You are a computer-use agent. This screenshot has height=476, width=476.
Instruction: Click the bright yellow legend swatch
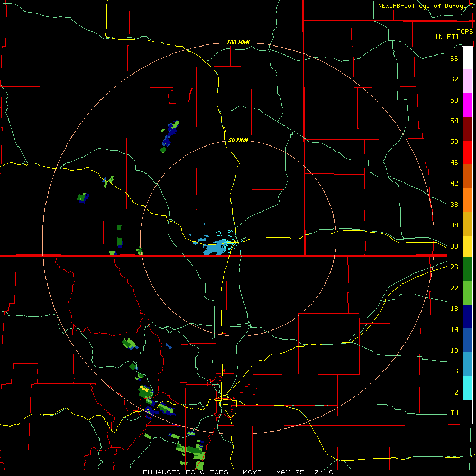click(x=467, y=246)
